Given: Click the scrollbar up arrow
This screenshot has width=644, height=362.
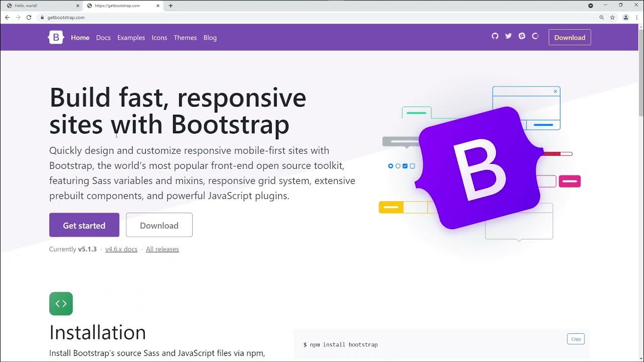Looking at the screenshot, I should tap(640, 26).
